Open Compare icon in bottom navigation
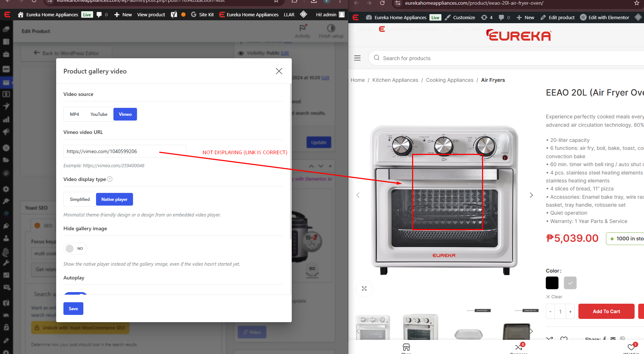Image resolution: width=644 pixels, height=354 pixels. click(519, 348)
